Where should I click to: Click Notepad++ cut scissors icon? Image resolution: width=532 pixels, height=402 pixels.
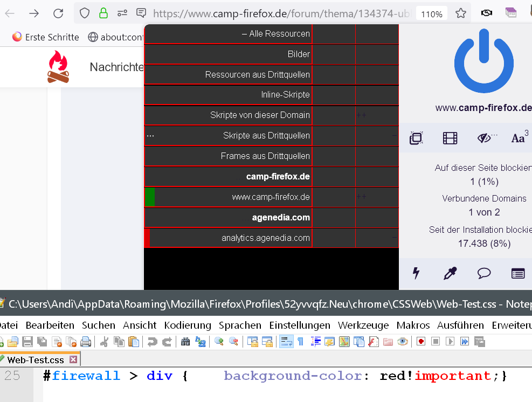105,342
